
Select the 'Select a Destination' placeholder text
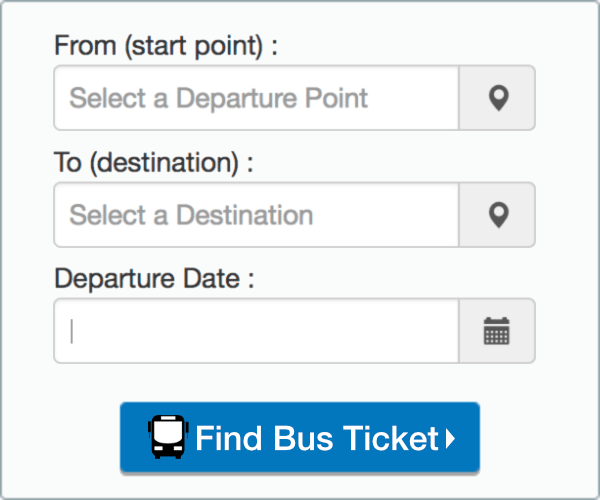coord(191,214)
